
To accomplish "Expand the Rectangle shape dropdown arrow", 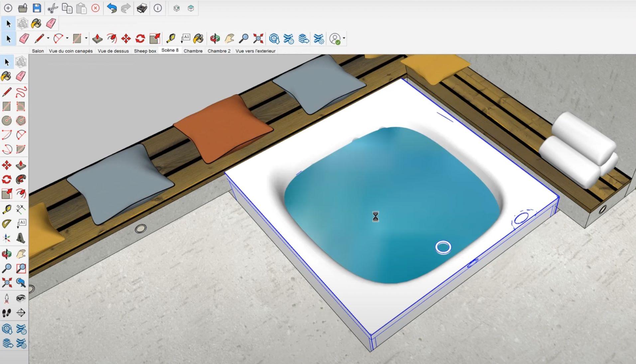I will [x=86, y=39].
